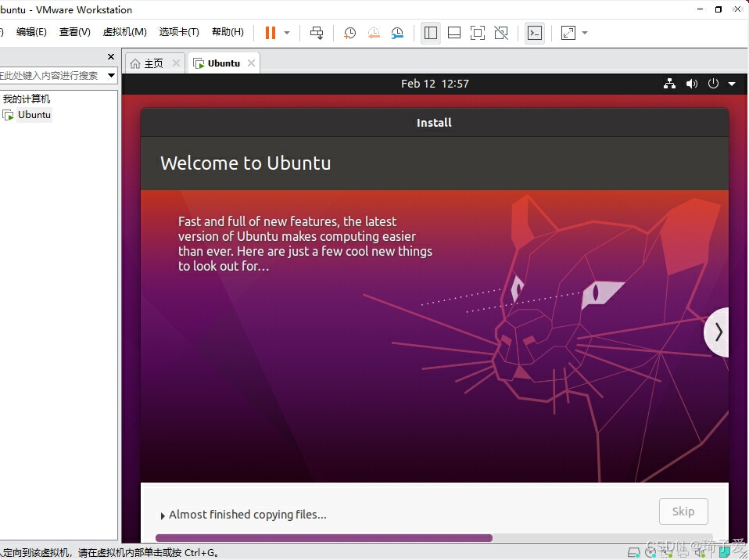Click the Skip button in the installer
The image size is (749, 560).
(x=683, y=511)
